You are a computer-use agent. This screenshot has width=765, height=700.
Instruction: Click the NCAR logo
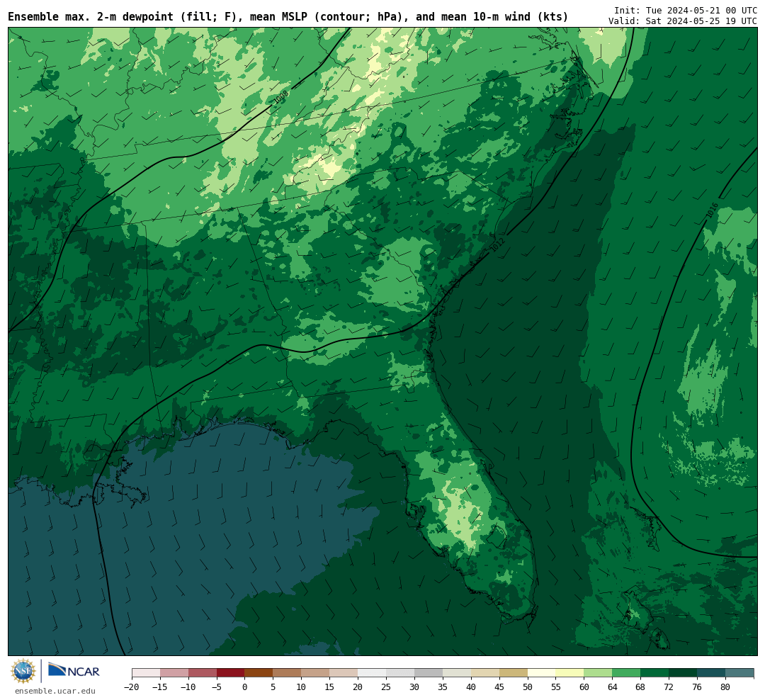74,671
